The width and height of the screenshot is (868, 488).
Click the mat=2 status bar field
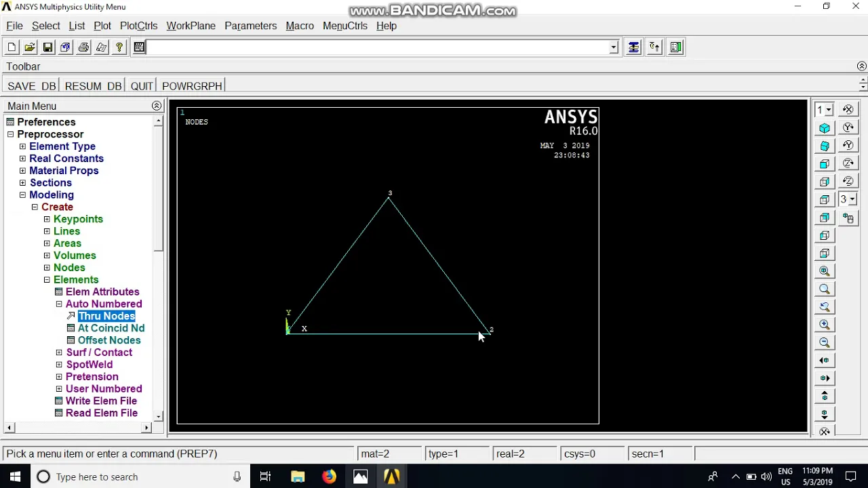(x=389, y=454)
